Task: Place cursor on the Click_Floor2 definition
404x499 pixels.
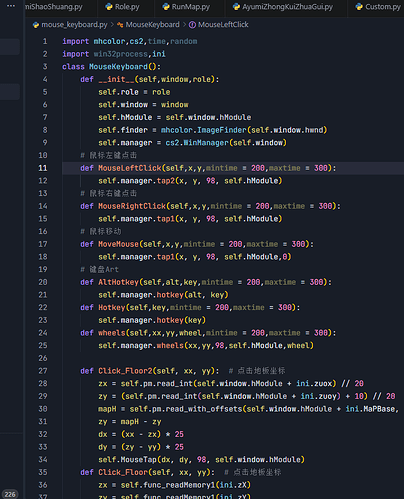Action: coord(125,371)
